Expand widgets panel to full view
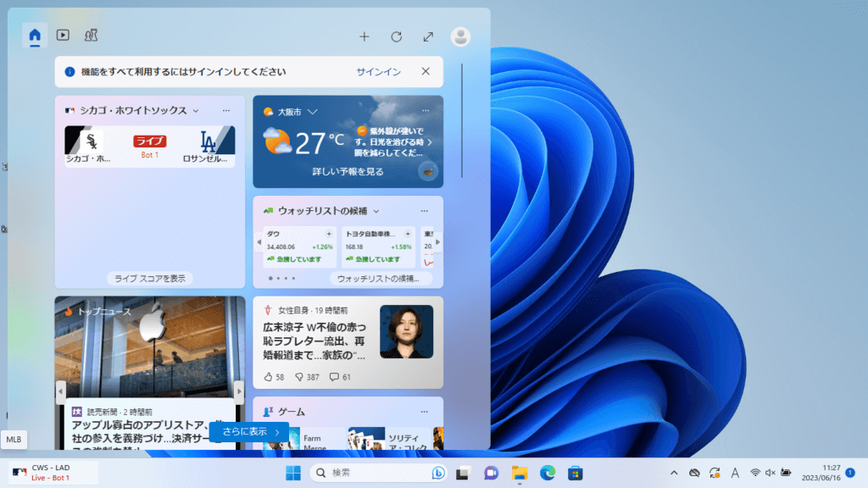 [x=428, y=36]
